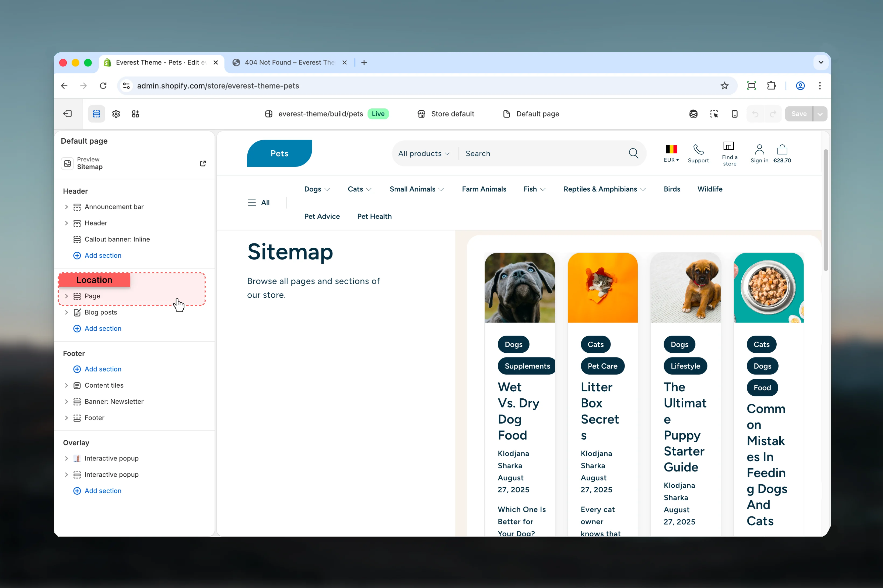Screen dimensions: 883x588
Task: Click the Sign in person icon
Action: click(759, 150)
